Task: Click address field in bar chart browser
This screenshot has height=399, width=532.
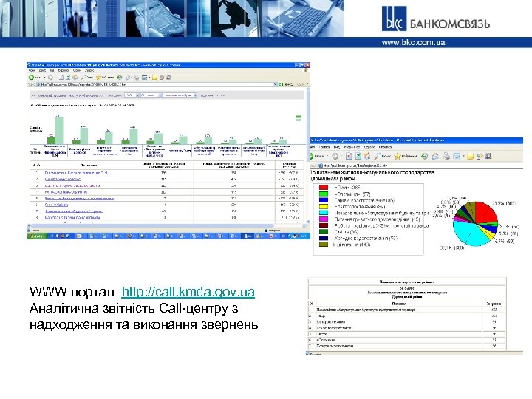Action: [x=157, y=84]
